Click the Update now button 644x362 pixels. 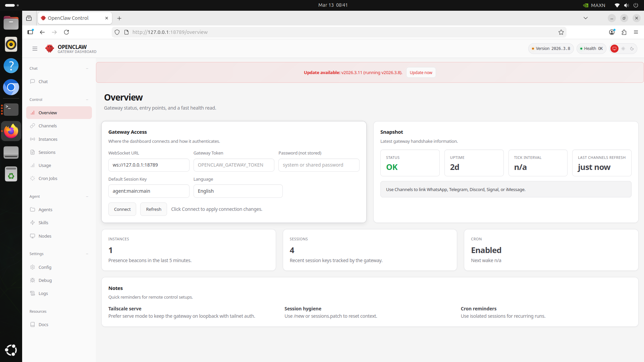click(x=421, y=72)
